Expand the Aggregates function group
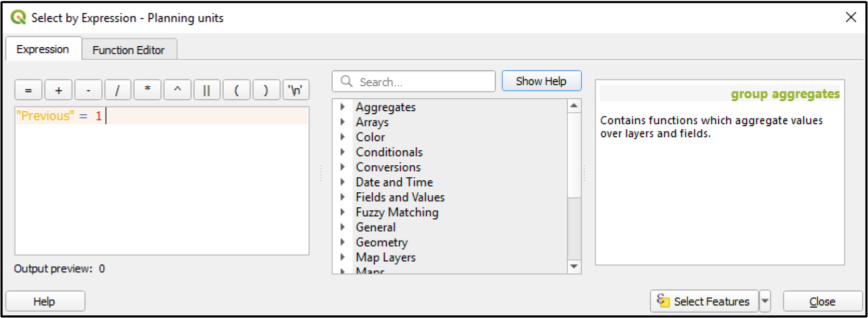The width and height of the screenshot is (868, 318). 343,107
